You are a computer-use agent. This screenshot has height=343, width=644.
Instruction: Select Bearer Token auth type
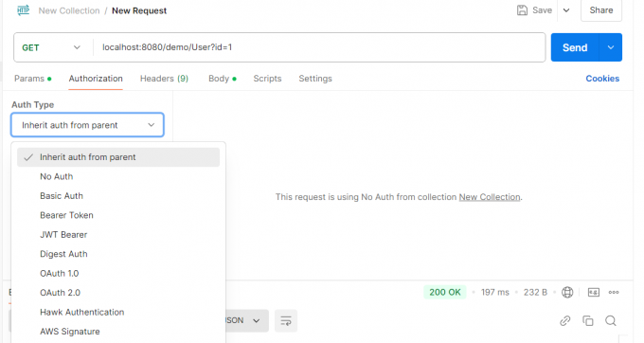[x=118, y=215]
